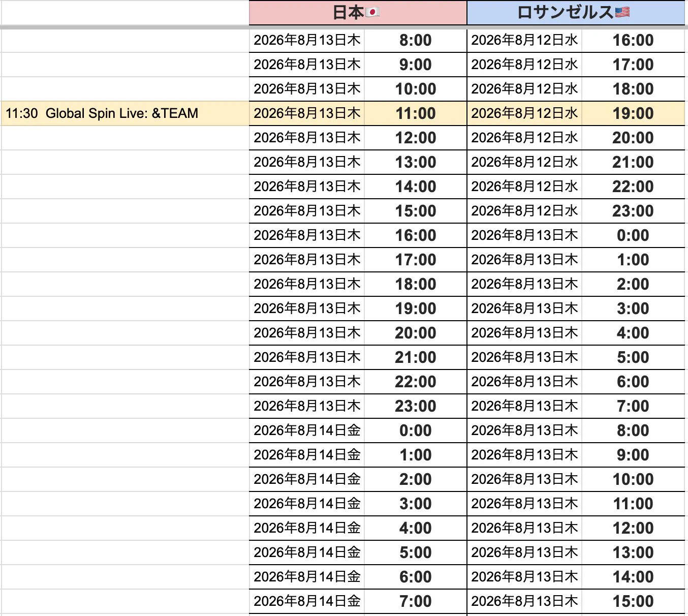The image size is (688, 616).
Task: Select Japan time cell 12:00 on Aug 13
Action: (x=415, y=138)
